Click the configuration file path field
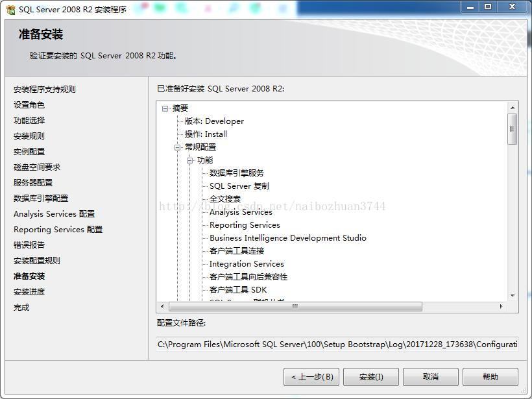 (x=337, y=345)
